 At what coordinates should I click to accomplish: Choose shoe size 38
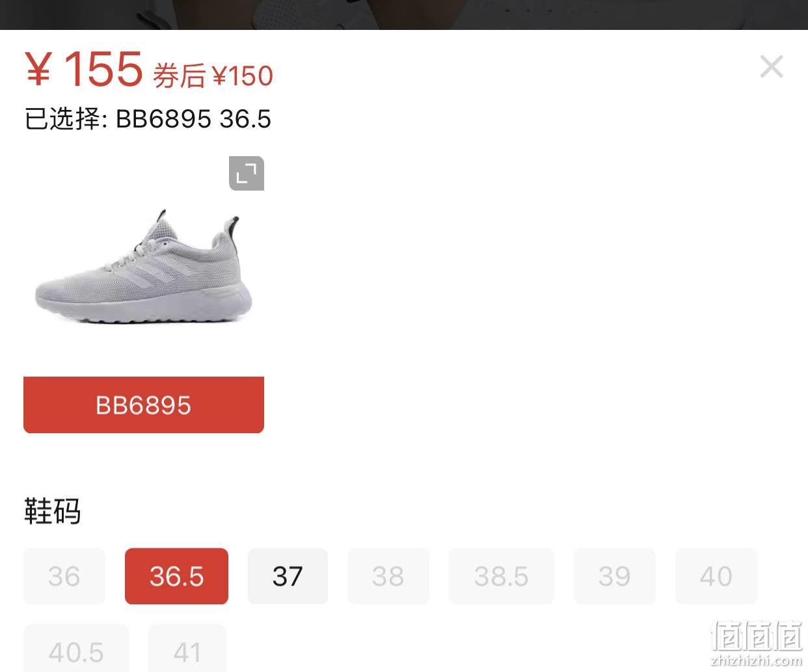[x=388, y=576]
